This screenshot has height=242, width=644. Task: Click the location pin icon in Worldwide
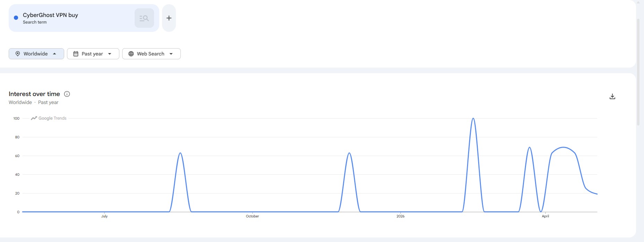18,54
